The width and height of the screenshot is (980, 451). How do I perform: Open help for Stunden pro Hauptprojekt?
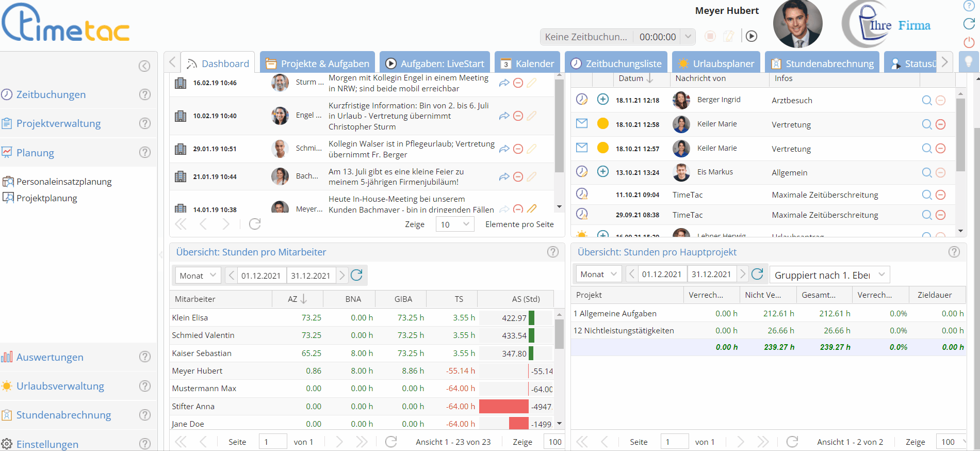tap(954, 252)
